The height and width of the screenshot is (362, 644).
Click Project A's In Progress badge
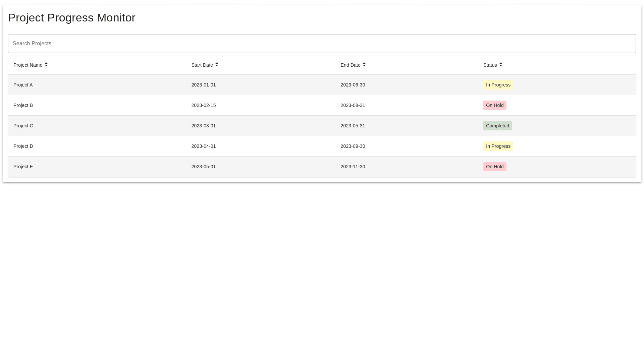[x=498, y=85]
